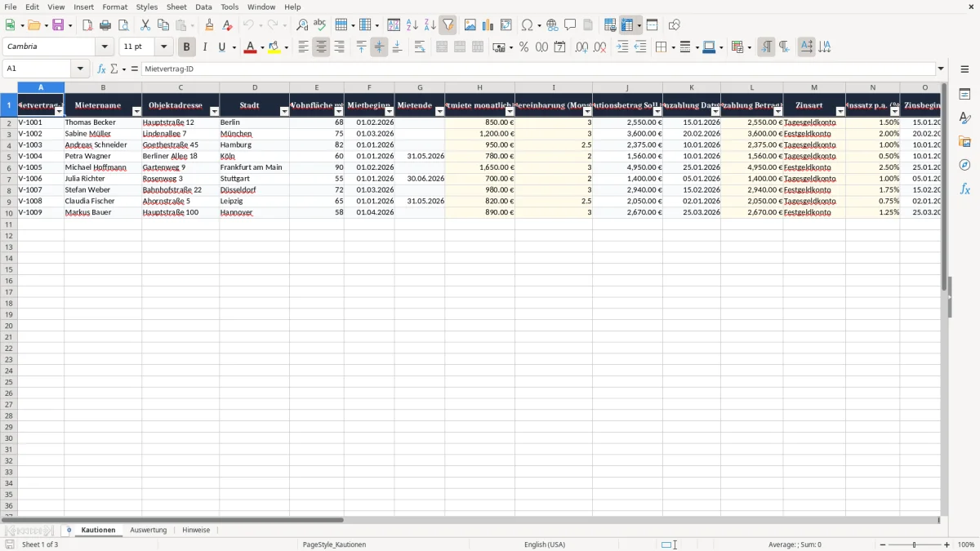This screenshot has height=551, width=980.
Task: Open Print Preview
Action: tap(123, 25)
